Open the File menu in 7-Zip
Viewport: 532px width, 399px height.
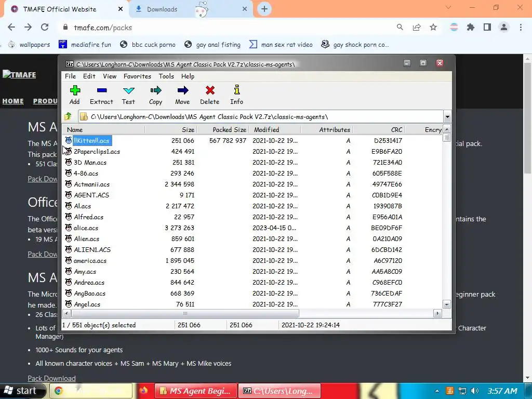(x=70, y=76)
